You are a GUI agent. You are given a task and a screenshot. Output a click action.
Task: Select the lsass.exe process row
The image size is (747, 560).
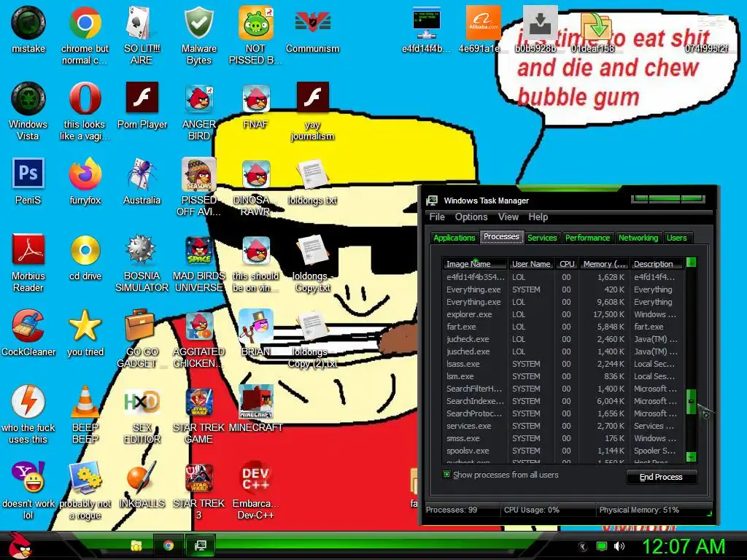(x=564, y=364)
